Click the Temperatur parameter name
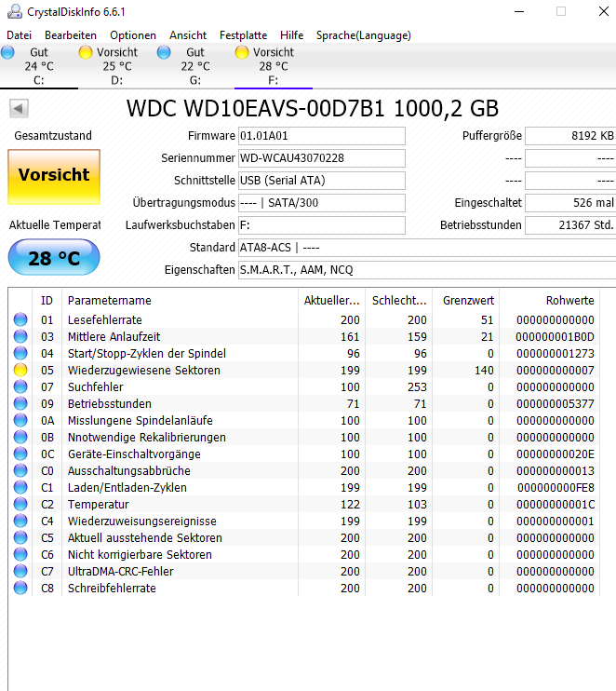Image resolution: width=616 pixels, height=691 pixels. (99, 504)
